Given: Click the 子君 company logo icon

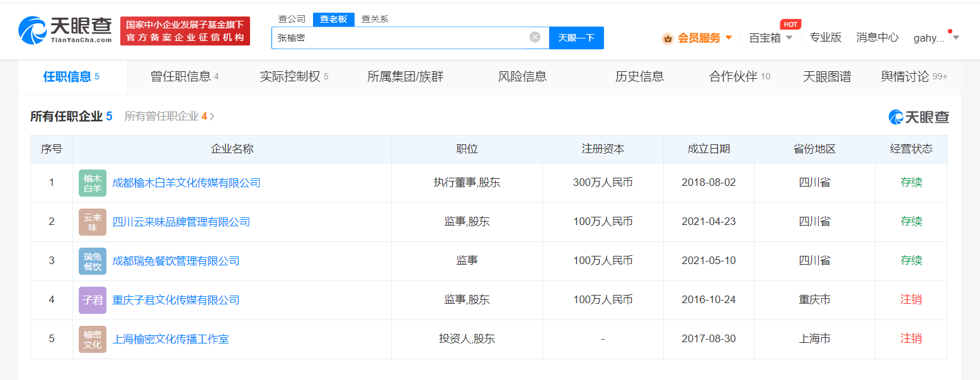Looking at the screenshot, I should click(92, 300).
